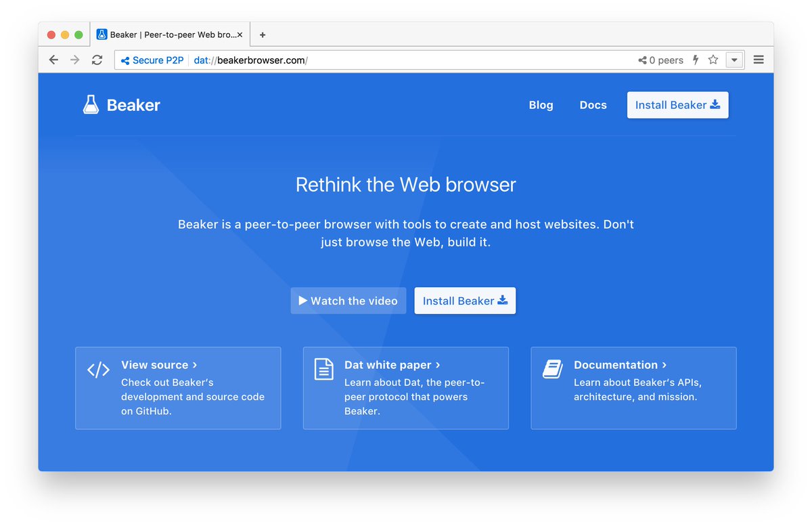Select the page reload icon

[x=97, y=60]
